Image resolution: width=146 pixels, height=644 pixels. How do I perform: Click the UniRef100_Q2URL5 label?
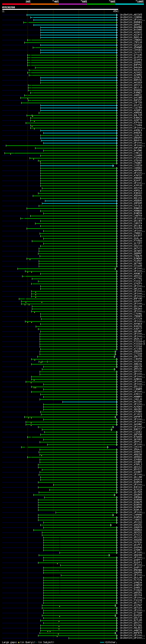point(131,77)
